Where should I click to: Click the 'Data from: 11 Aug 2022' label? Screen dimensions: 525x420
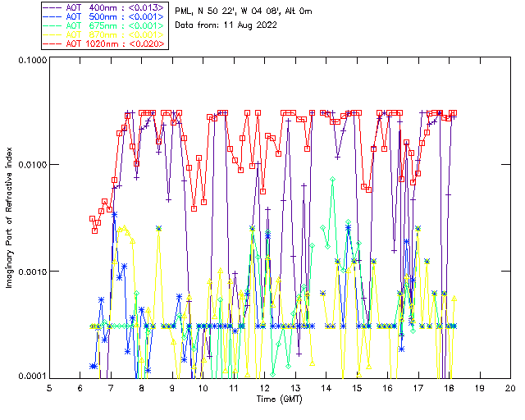pos(226,25)
